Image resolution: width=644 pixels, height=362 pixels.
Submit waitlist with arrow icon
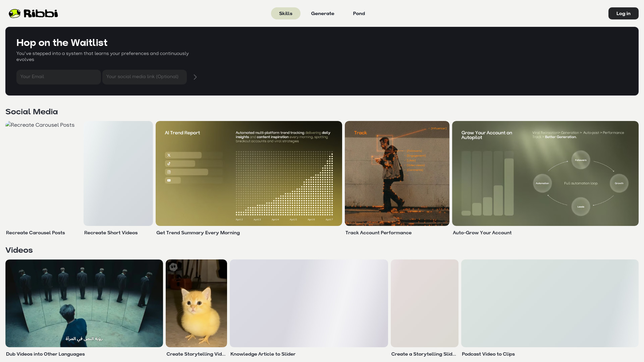[195, 77]
